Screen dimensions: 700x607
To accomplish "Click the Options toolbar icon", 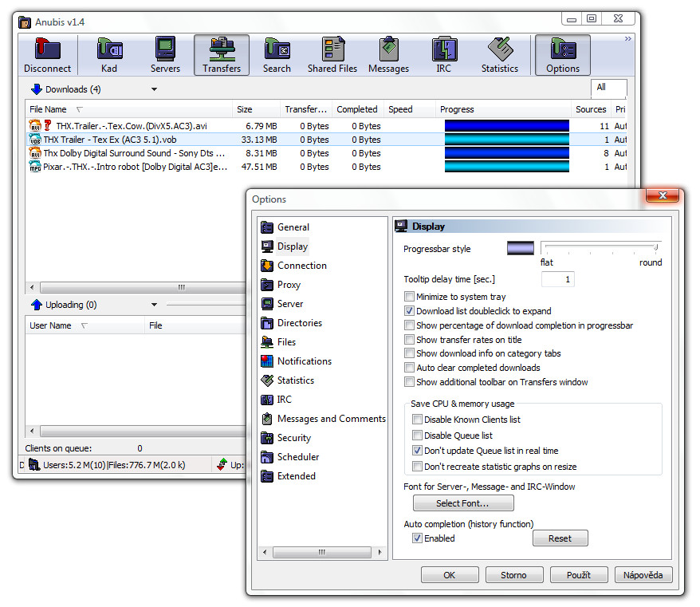I will [x=563, y=55].
